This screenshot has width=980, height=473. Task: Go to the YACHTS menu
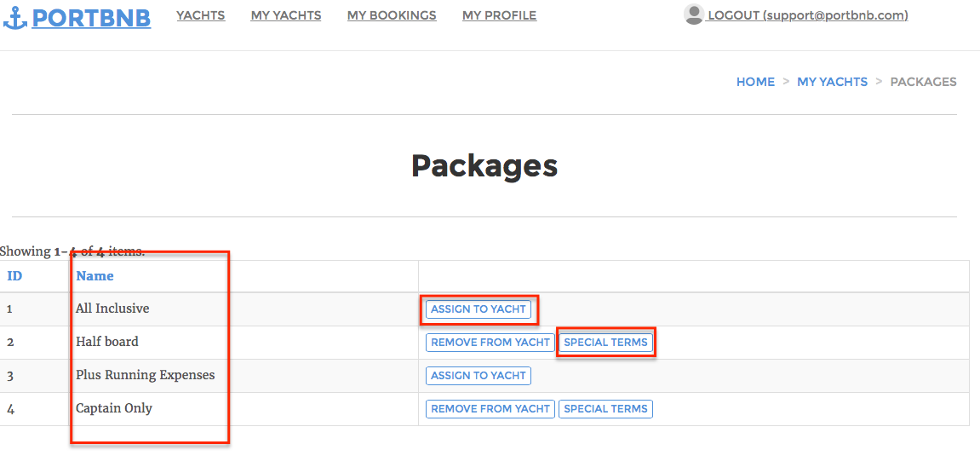coord(201,15)
